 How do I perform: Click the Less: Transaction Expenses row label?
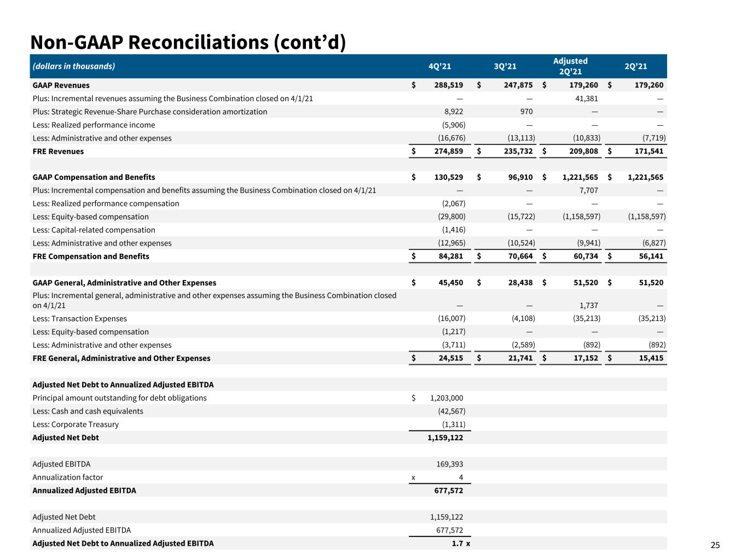tap(79, 319)
